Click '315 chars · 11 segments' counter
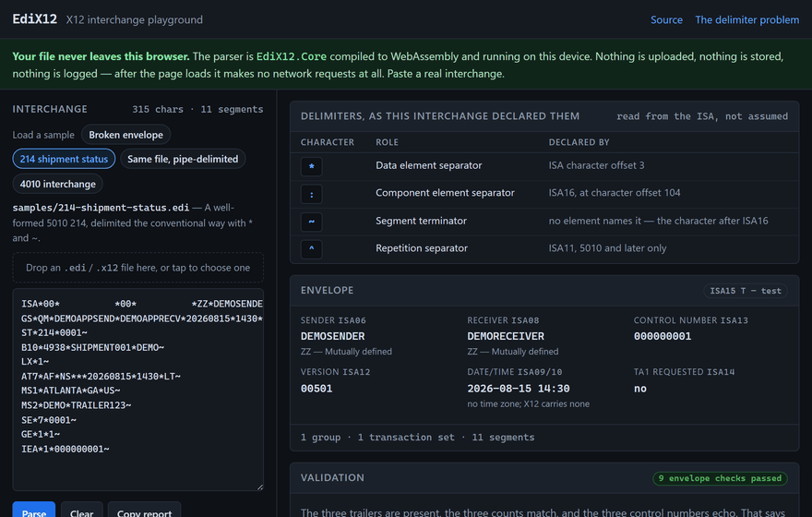 tap(197, 109)
